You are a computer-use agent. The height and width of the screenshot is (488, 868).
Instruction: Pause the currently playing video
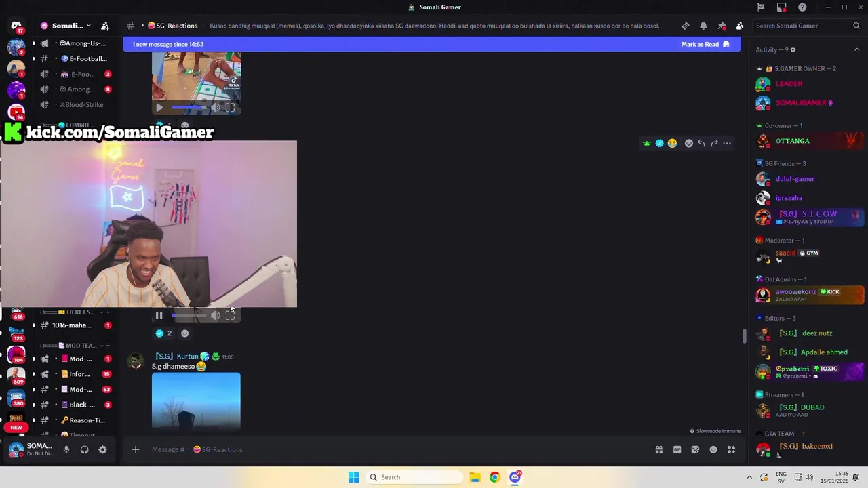(x=159, y=315)
